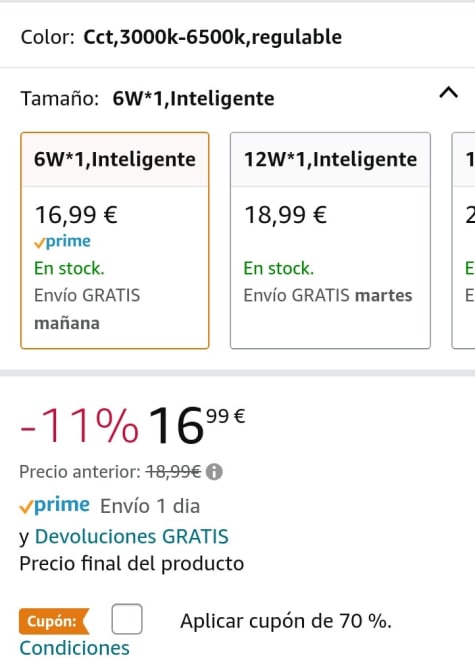The height and width of the screenshot is (665, 475).
Task: Click the orange Cupón badge
Action: pos(54,621)
